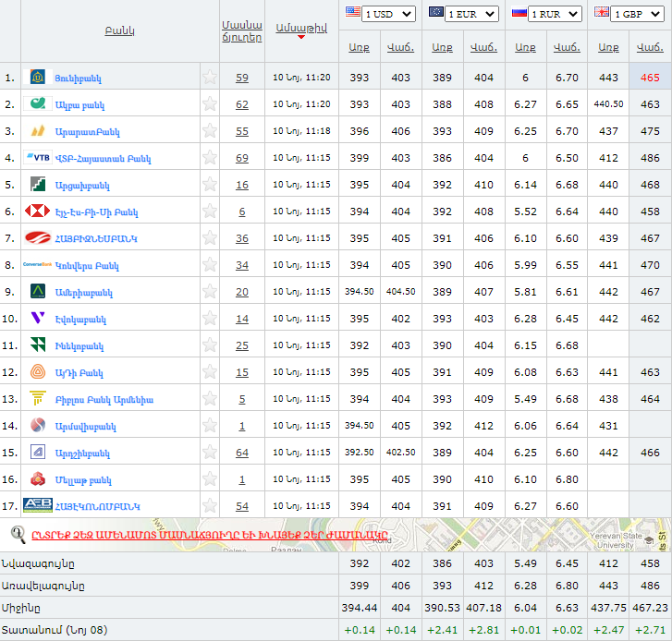Click the red 465 GBP sell value
672x641 pixels.
(650, 78)
